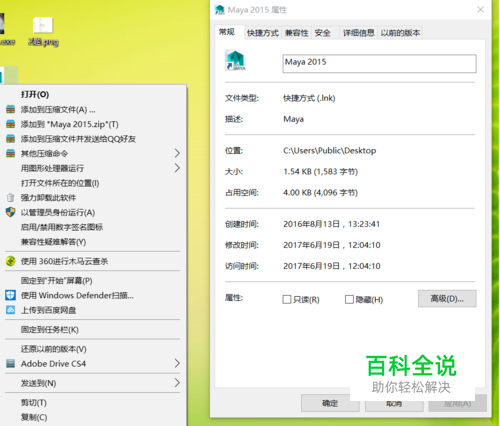Image resolution: width=500 pixels, height=426 pixels.
Task: Click the trash icon beside 强力卸载此软件
Action: (11, 198)
